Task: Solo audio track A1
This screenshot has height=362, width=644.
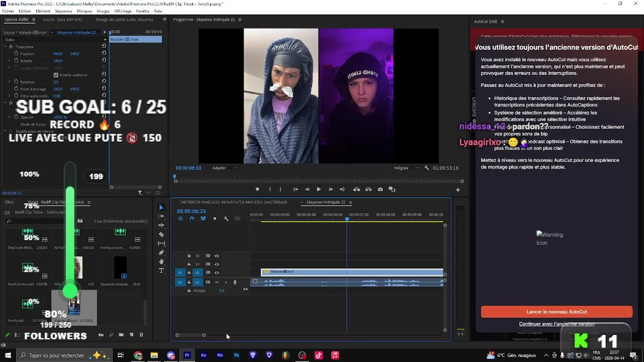Action: tap(225, 282)
